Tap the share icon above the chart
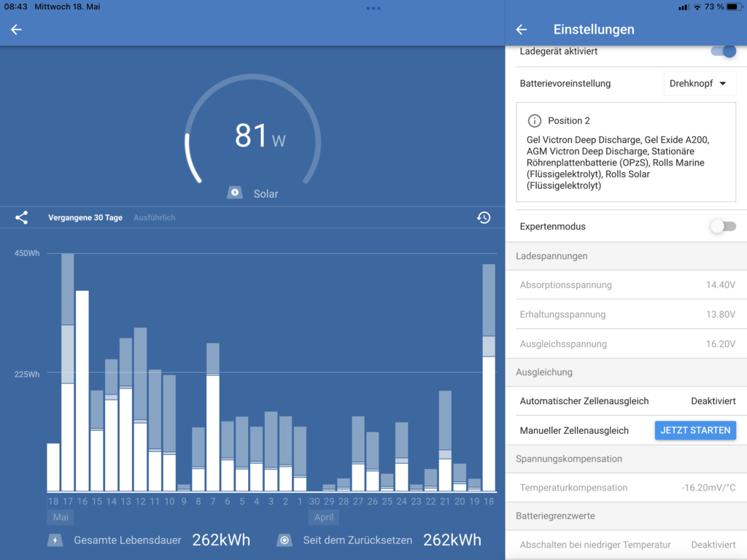Viewport: 747px width, 560px height. pos(21,217)
